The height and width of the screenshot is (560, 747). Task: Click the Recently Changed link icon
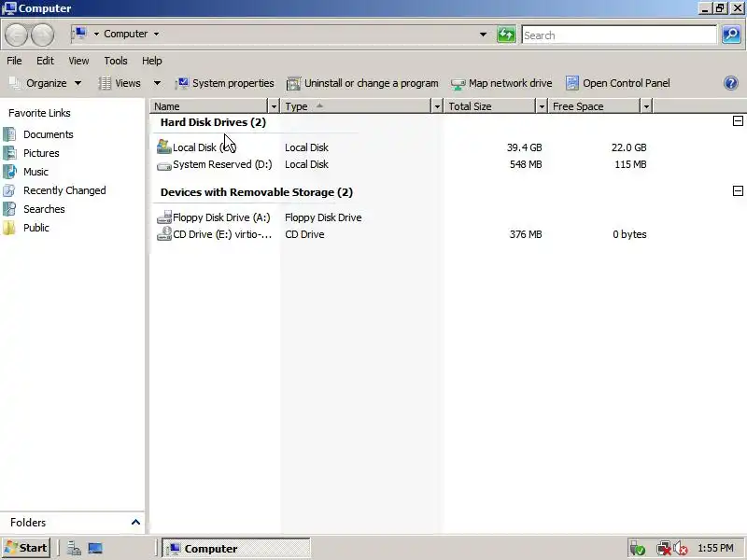click(x=9, y=190)
